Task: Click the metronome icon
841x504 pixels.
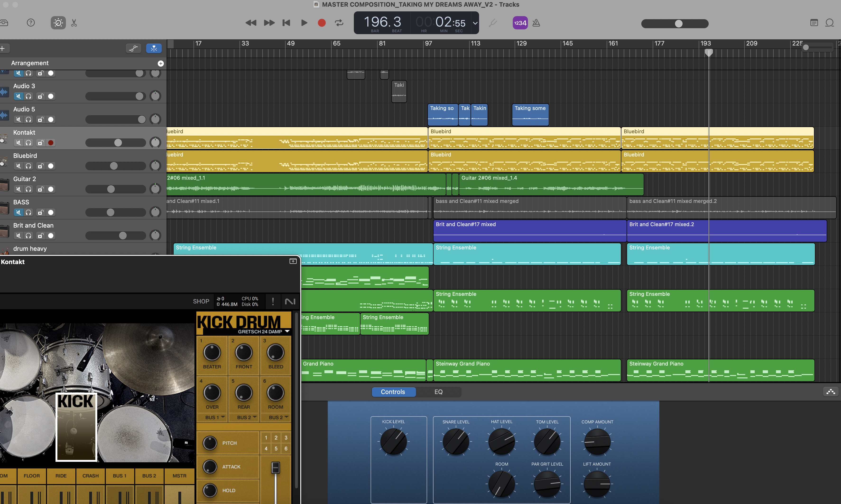Action: [536, 23]
